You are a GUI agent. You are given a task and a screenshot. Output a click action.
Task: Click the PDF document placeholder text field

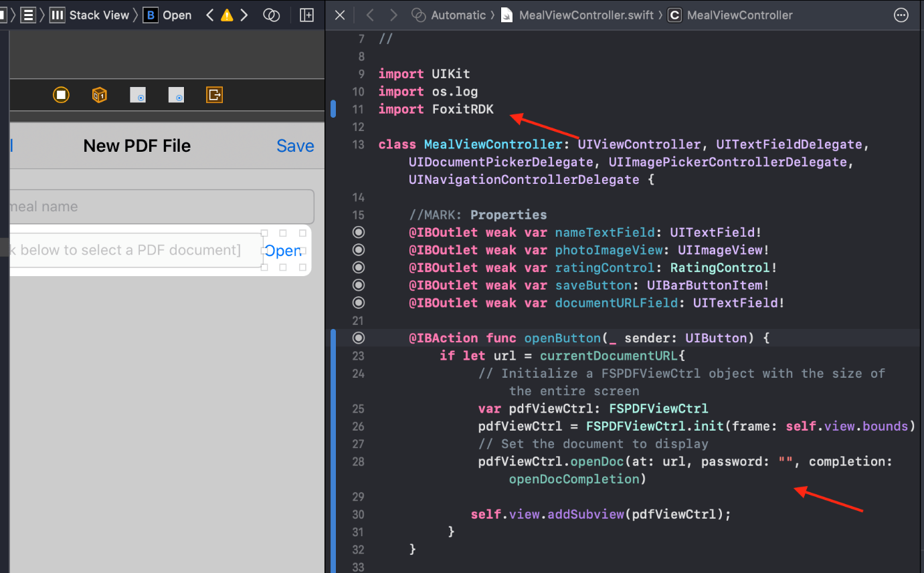tap(136, 250)
